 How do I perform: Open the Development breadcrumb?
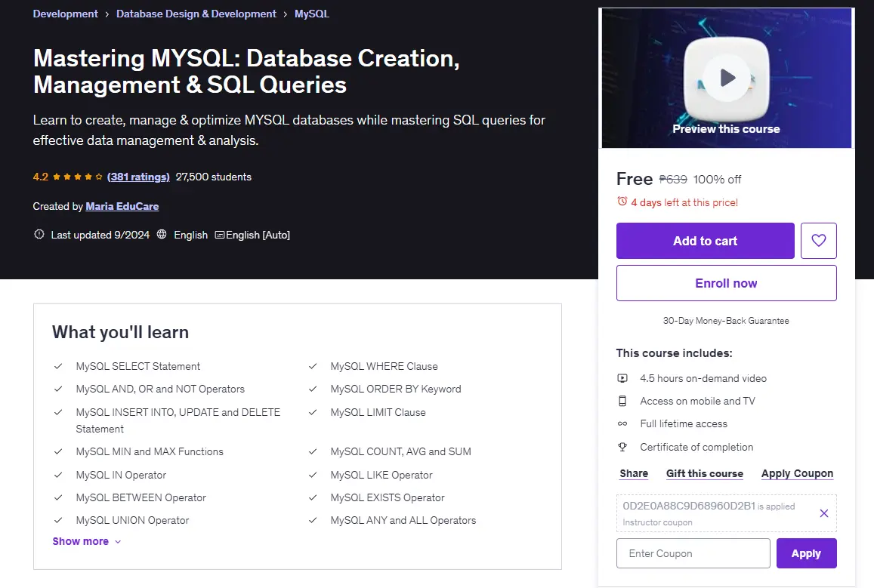(x=65, y=14)
